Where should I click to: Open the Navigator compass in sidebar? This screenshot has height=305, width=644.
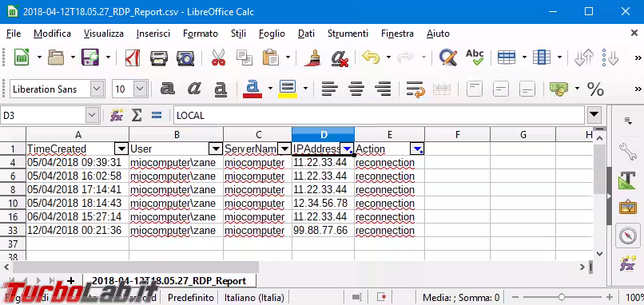pos(628,236)
